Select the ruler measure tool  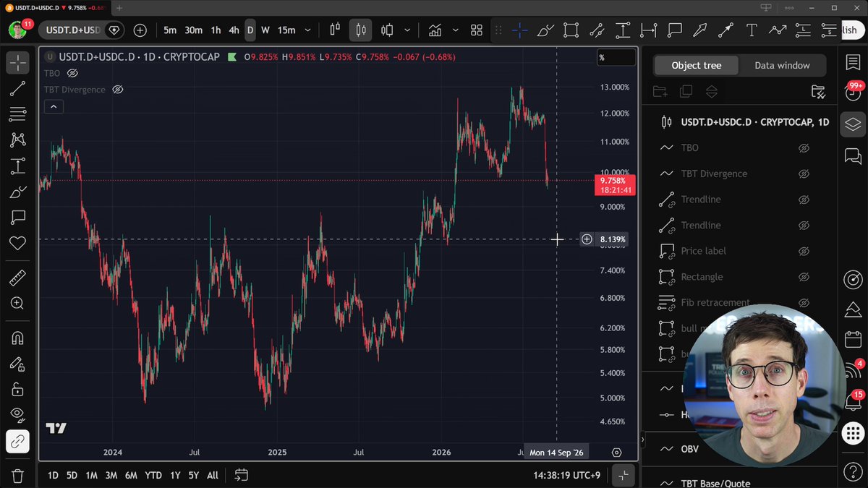click(x=17, y=278)
